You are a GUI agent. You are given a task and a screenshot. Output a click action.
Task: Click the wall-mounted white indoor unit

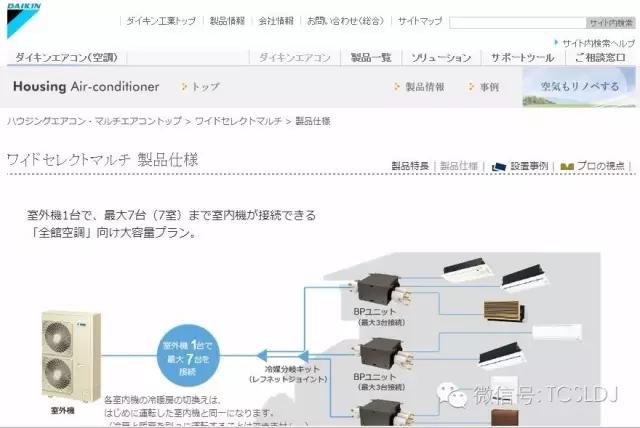[557, 332]
